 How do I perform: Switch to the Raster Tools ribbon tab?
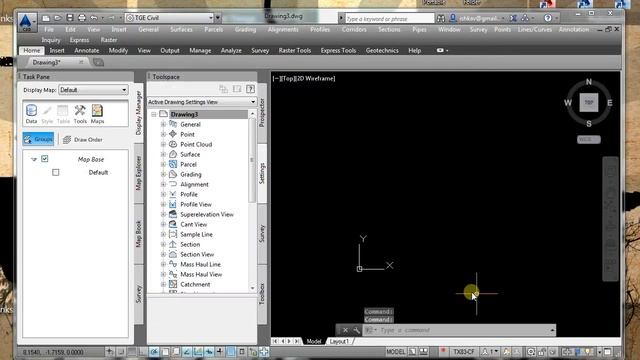[x=295, y=51]
